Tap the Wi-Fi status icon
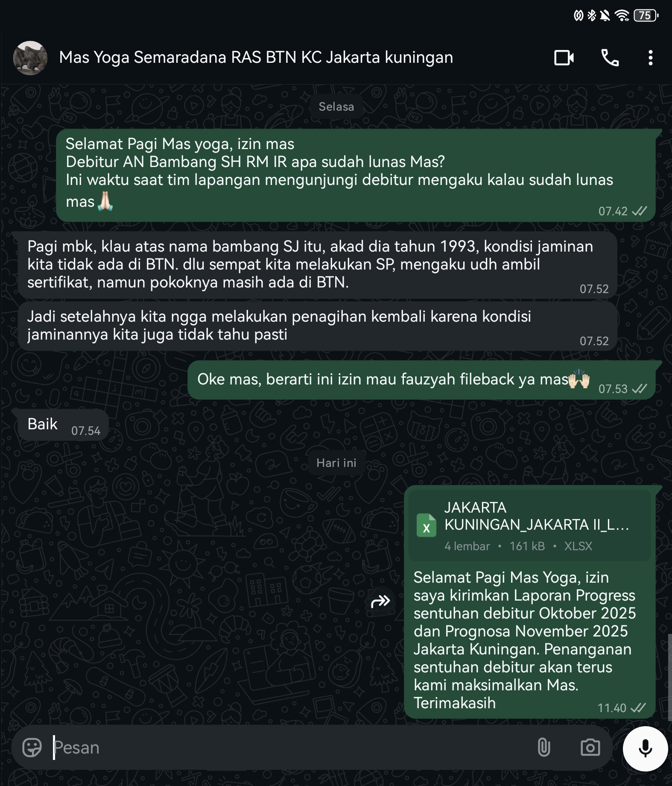This screenshot has width=672, height=786. pos(622,16)
